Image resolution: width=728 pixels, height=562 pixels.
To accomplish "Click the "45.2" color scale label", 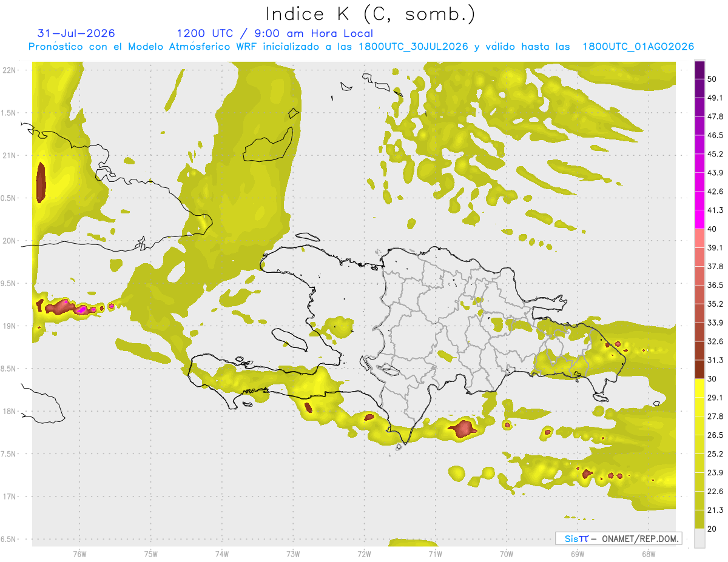I will [715, 154].
